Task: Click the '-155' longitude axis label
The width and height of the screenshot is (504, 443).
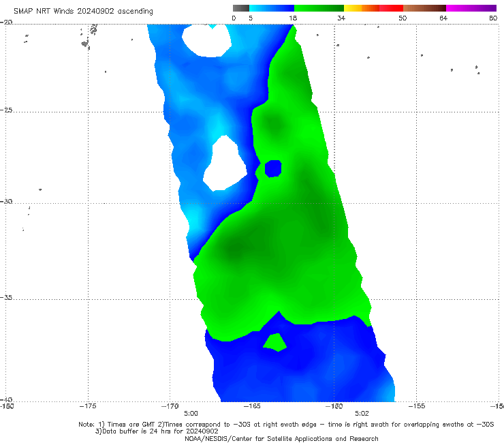Action: 417,406
